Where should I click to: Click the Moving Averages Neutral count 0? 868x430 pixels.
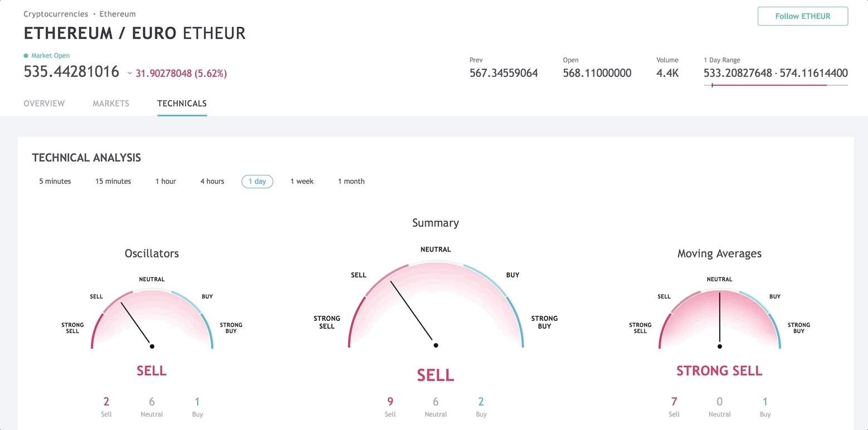point(720,402)
